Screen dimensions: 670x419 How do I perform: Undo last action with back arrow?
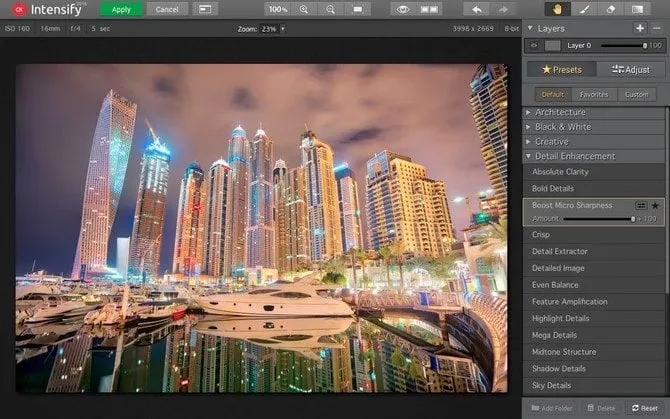pyautogui.click(x=478, y=9)
